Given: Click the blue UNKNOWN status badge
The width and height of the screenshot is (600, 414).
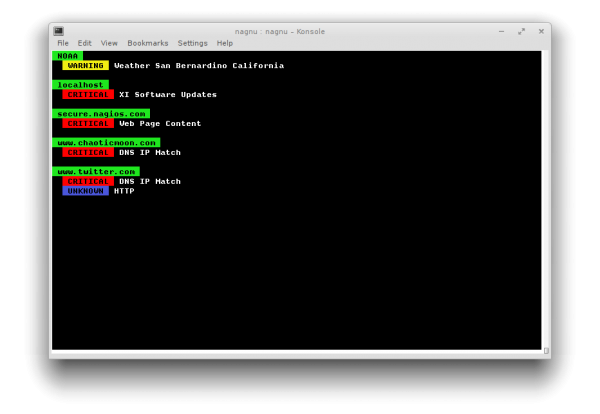Looking at the screenshot, I should tap(86, 190).
